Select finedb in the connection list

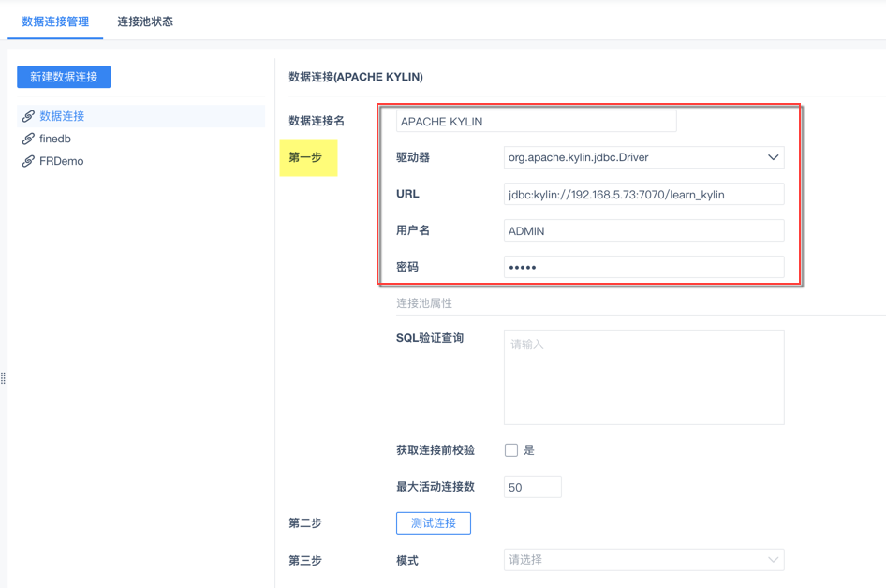[55, 139]
